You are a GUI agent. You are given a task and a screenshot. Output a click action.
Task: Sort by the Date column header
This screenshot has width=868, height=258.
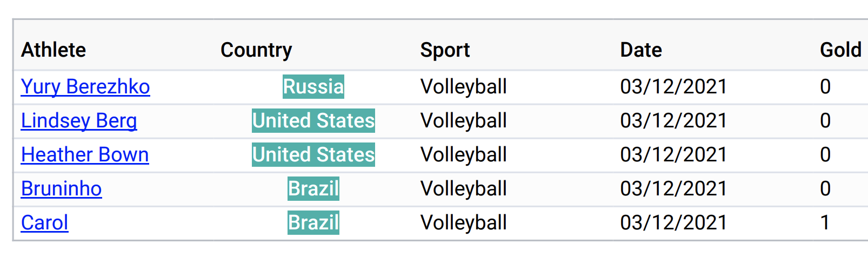(x=641, y=50)
